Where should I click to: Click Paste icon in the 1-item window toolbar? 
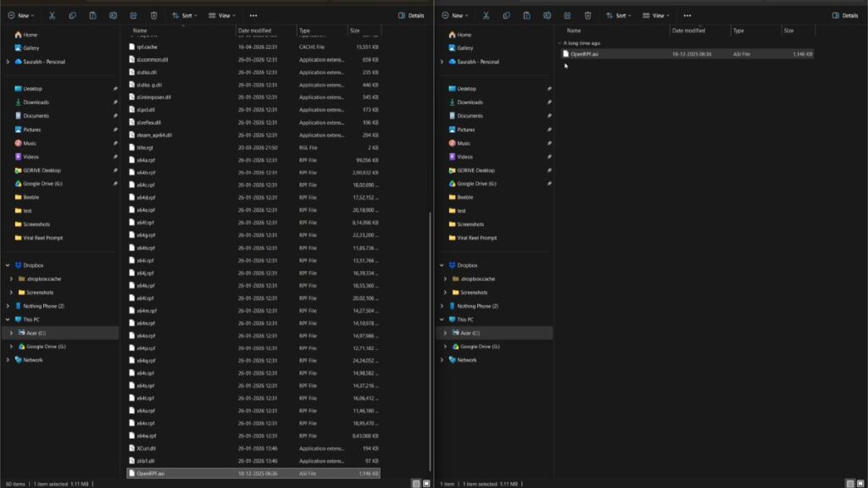coord(526,15)
